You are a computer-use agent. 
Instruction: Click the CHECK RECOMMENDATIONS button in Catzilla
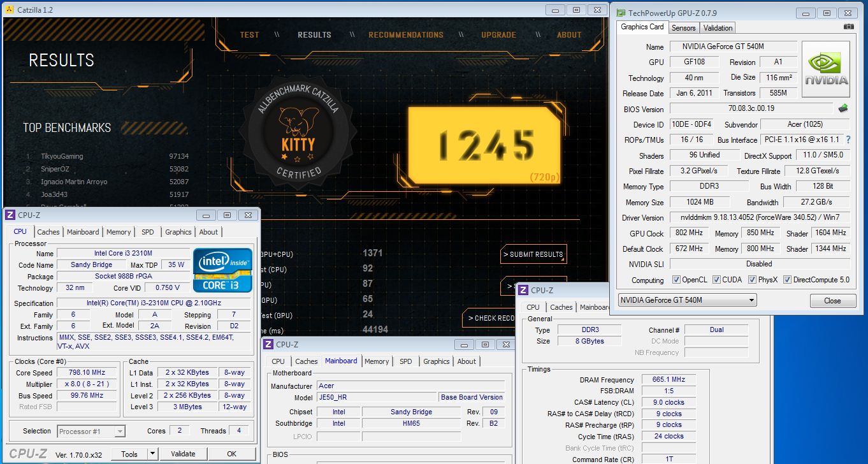click(489, 318)
